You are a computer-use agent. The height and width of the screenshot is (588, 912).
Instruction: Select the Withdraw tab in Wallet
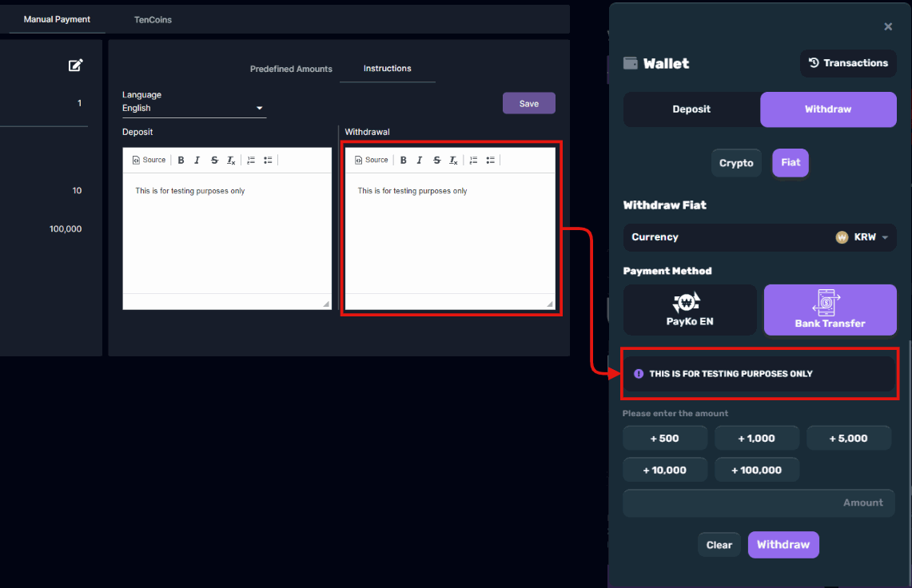(x=828, y=109)
